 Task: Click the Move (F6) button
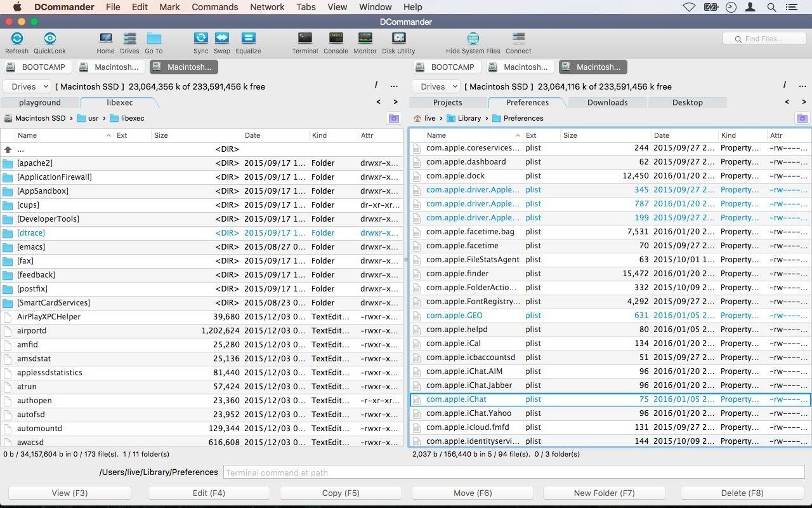point(473,493)
